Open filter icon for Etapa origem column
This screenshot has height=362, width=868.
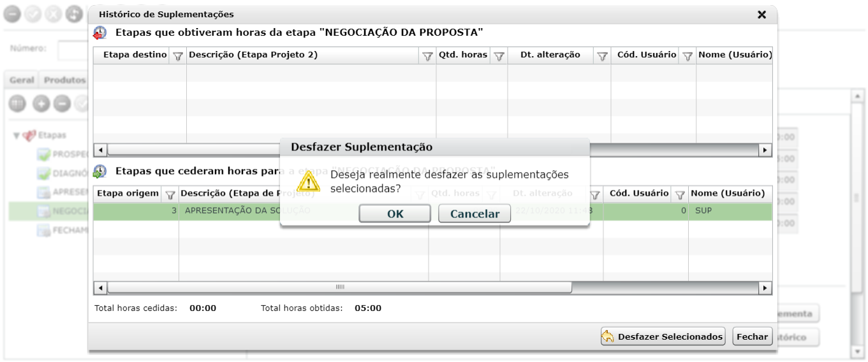point(170,194)
